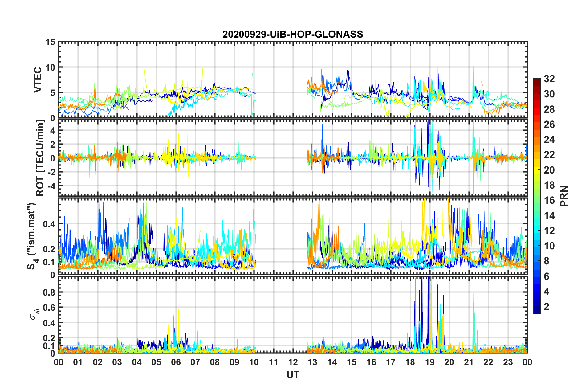The height and width of the screenshot is (392, 586).
Task: Click VTEC axis tick label 10
Action: point(51,67)
